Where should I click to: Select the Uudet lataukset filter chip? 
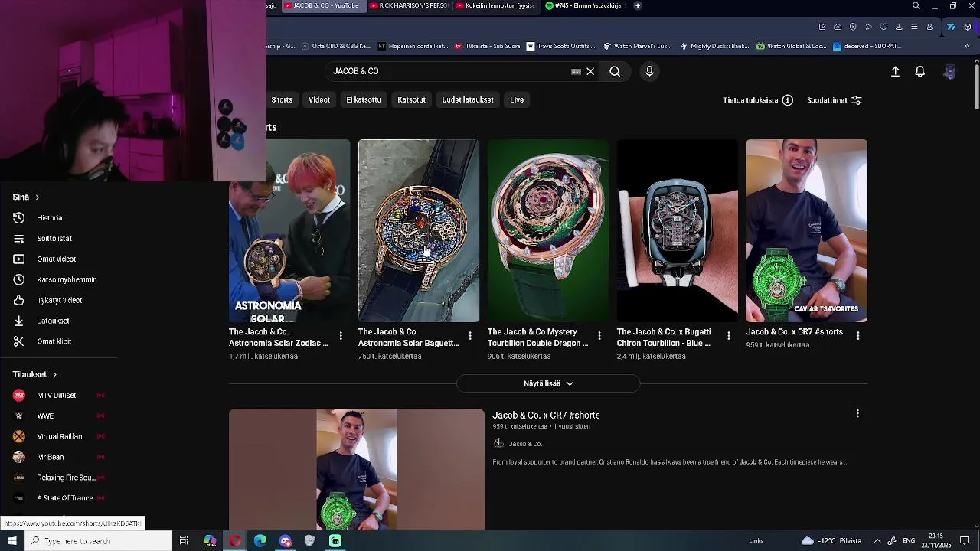(x=468, y=100)
